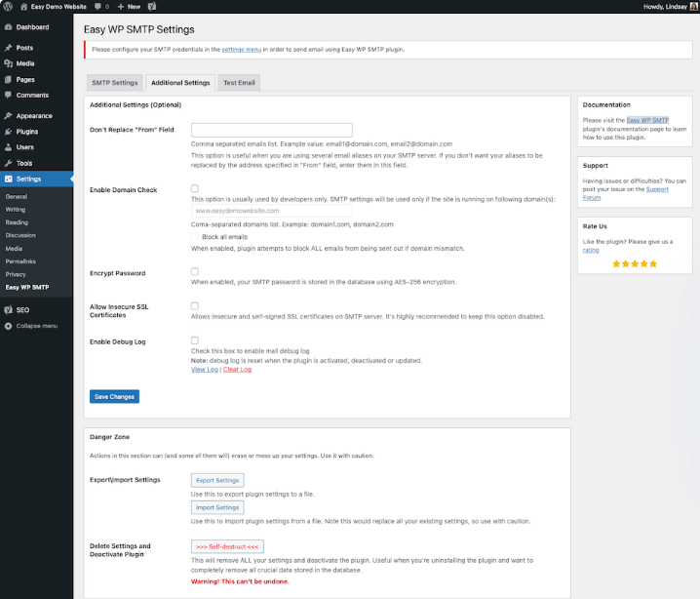Viewport: 700px width, 599px height.
Task: Open the Media settings submenu item
Action: pyautogui.click(x=14, y=249)
